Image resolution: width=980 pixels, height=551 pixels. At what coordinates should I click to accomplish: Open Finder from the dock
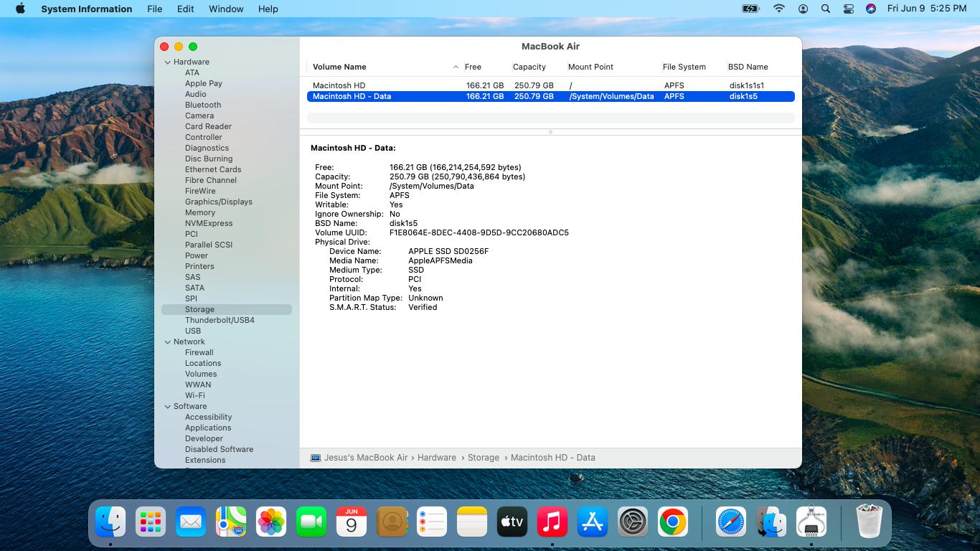[x=110, y=522]
